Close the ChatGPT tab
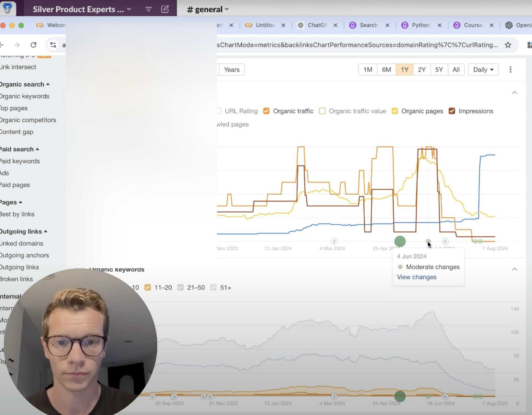This screenshot has height=415, width=532. click(335, 25)
